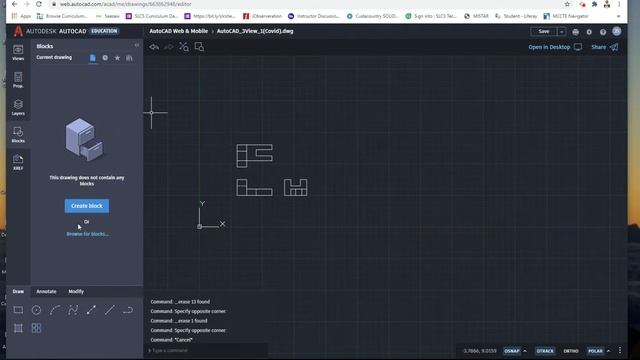640x360 pixels.
Task: Show recent blocks clock icon
Action: point(105,58)
